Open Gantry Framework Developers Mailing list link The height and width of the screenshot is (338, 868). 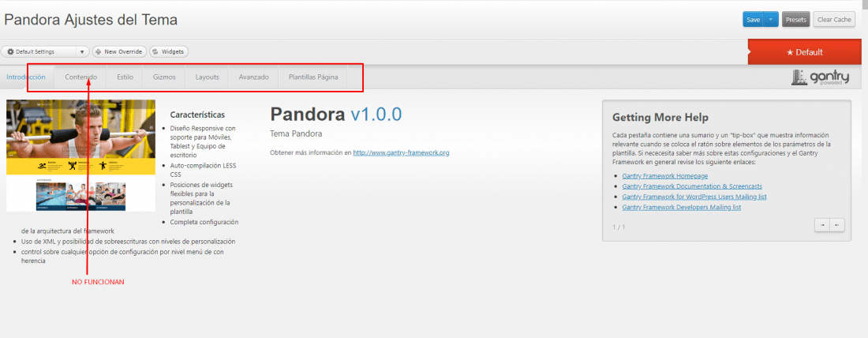682,207
